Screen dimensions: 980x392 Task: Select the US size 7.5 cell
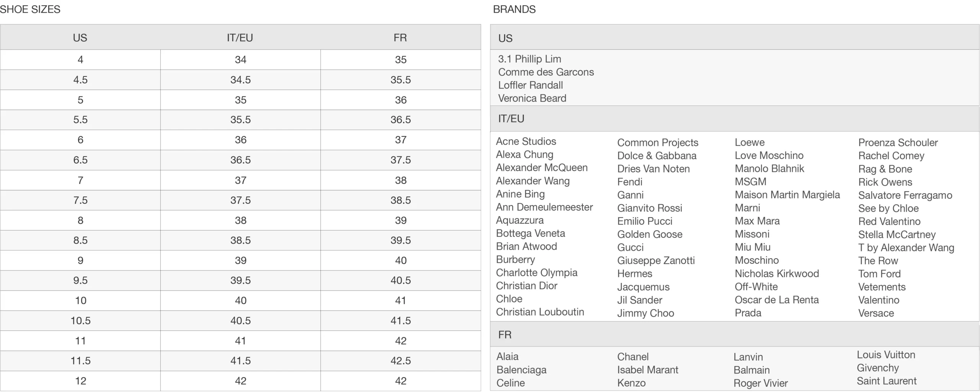pos(80,200)
